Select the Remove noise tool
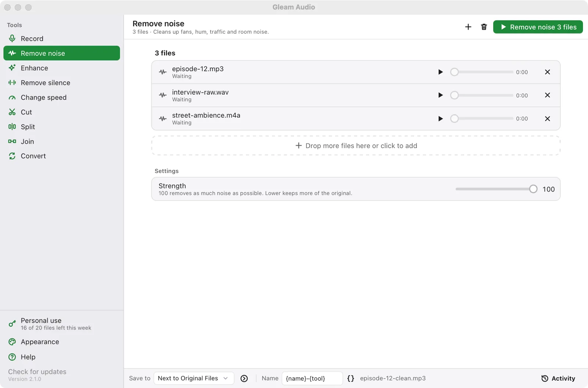The height and width of the screenshot is (388, 588). (61, 53)
